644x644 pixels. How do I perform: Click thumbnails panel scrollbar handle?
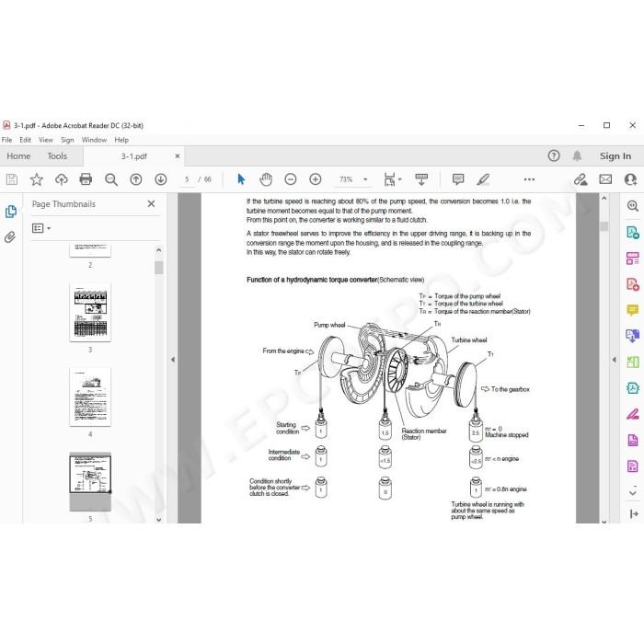(159, 268)
